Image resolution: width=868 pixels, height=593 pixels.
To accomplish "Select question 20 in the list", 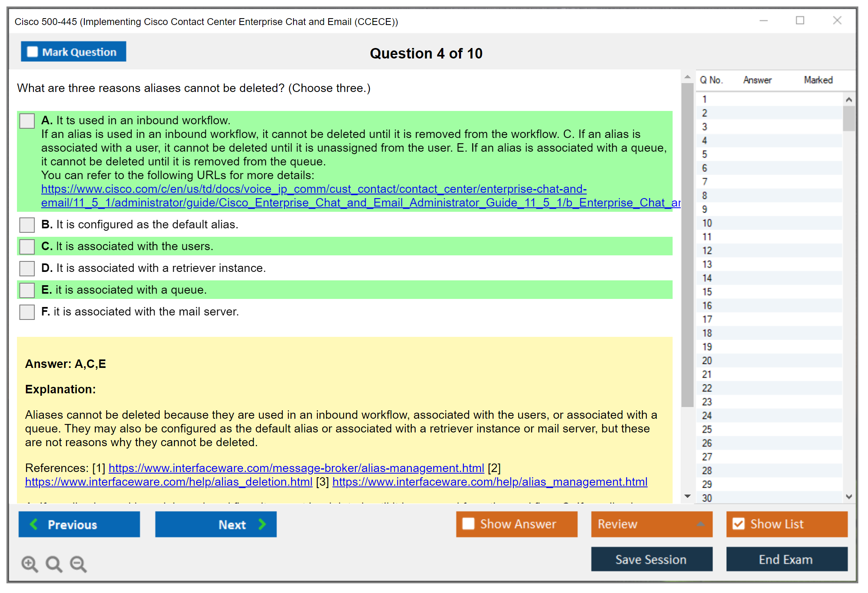I will 707,361.
